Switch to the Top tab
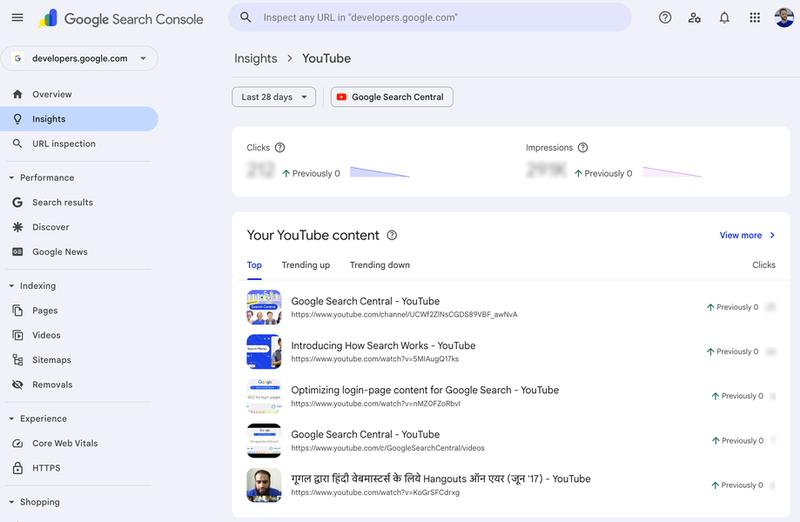This screenshot has width=800, height=522. [x=254, y=265]
